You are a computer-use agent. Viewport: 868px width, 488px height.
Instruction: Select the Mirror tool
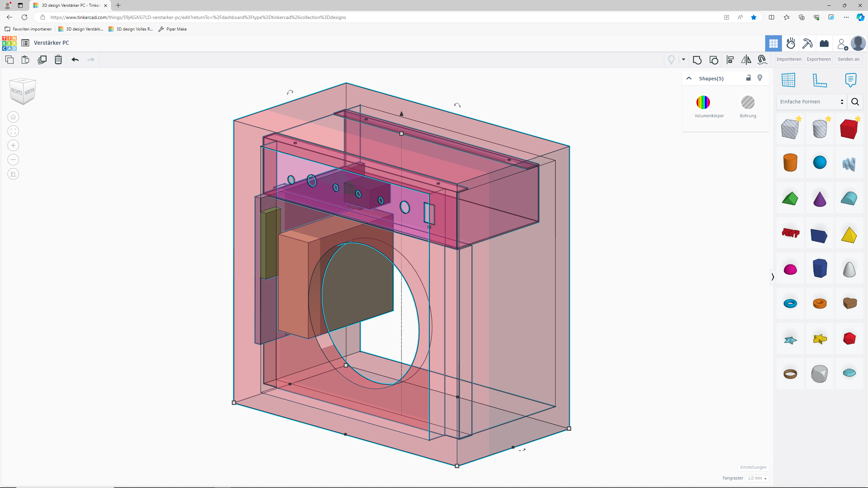(746, 60)
